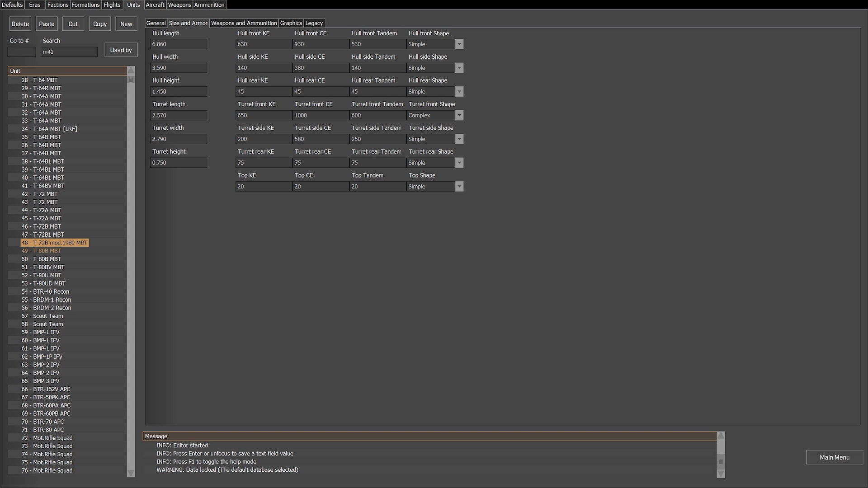Click the Data locked warning message
The image size is (868, 488).
(227, 470)
